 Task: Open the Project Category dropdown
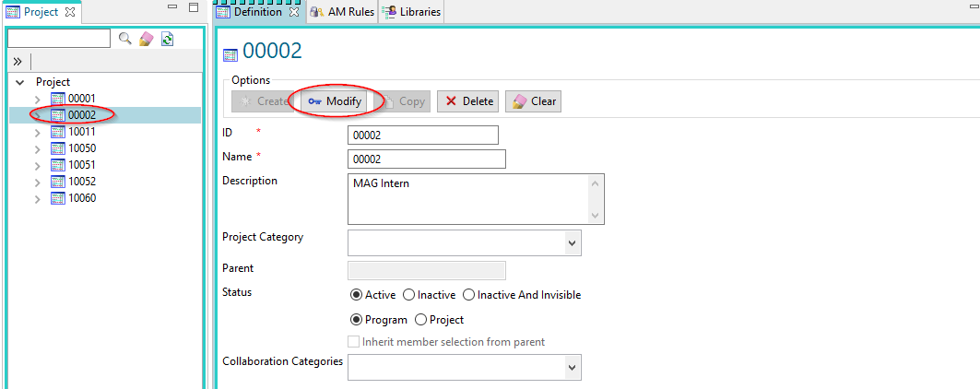pos(572,242)
